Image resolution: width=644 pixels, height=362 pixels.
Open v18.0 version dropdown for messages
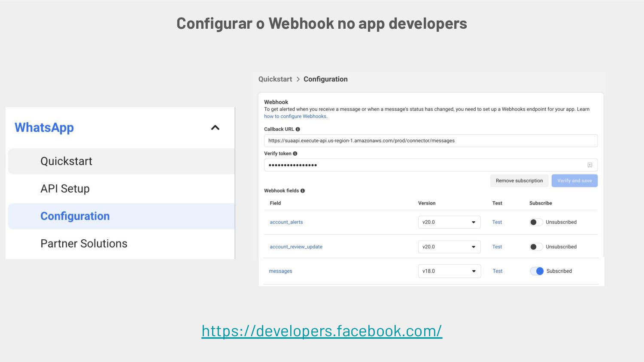click(450, 271)
